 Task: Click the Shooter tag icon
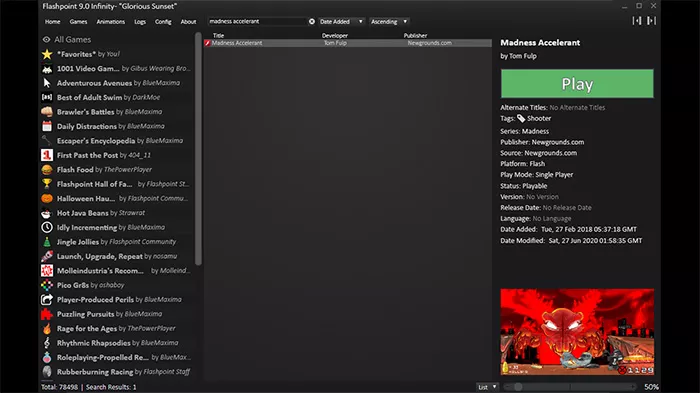pos(521,118)
